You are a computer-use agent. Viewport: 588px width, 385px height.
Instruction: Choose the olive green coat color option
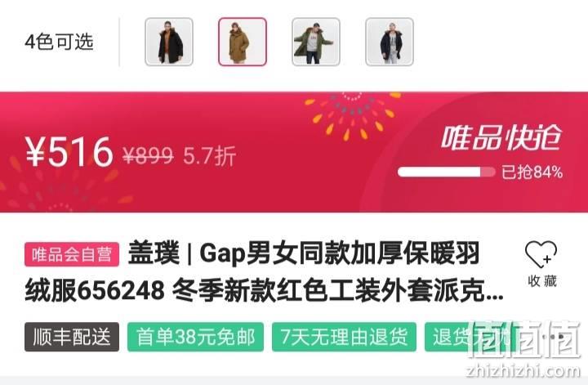316,42
